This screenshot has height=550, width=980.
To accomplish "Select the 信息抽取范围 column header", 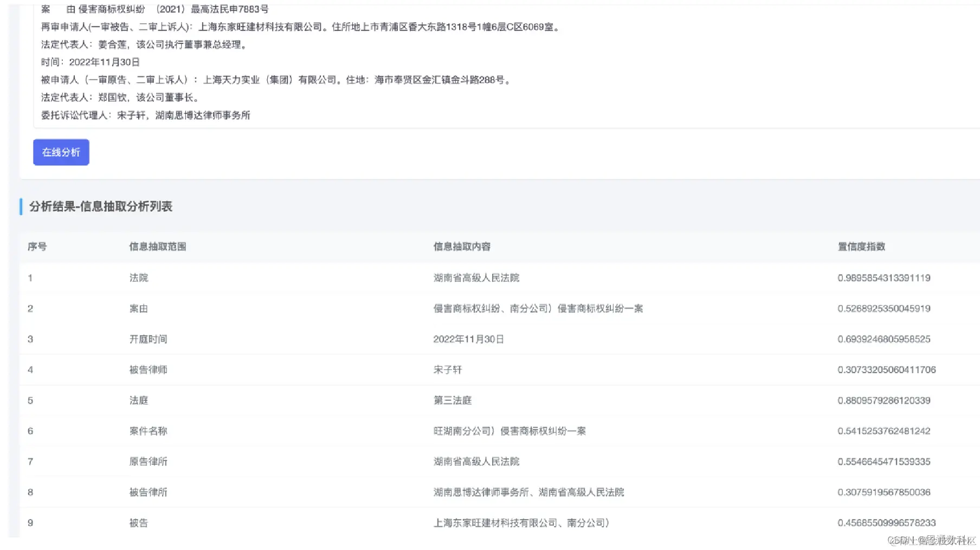I will [158, 247].
